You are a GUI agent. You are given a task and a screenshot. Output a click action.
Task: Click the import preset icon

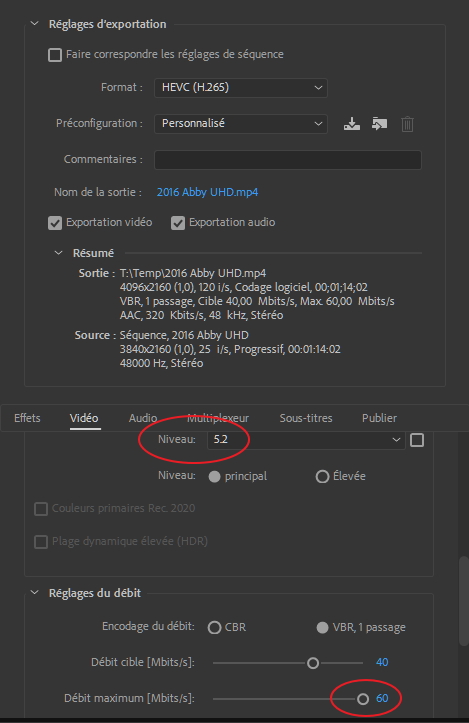click(x=380, y=124)
